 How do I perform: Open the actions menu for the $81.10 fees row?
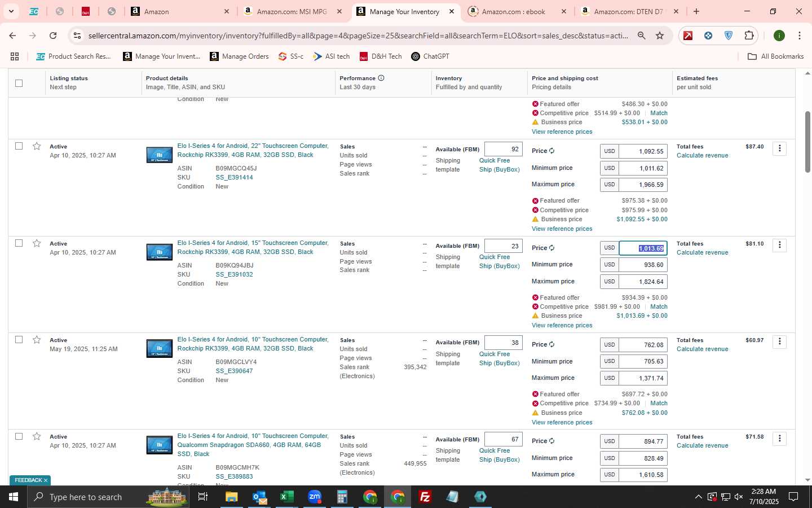click(x=779, y=245)
